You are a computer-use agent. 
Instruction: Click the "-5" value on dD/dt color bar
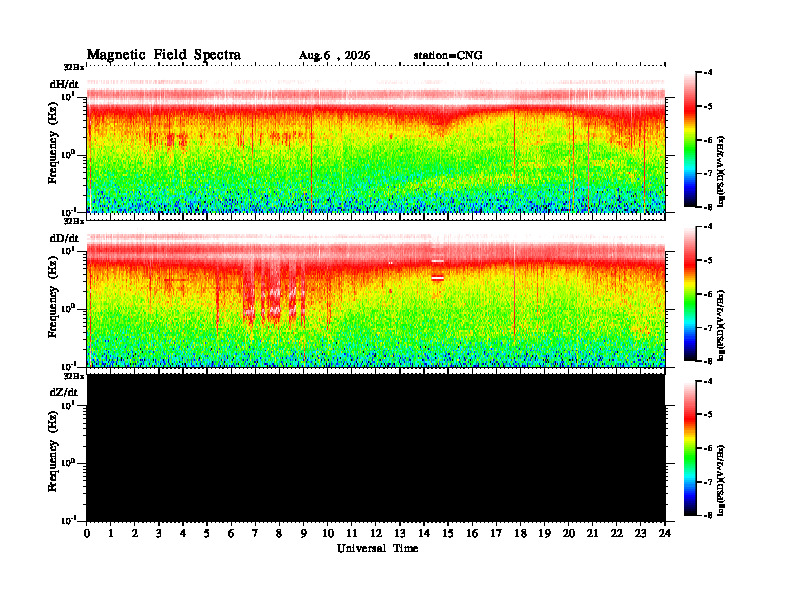(708, 261)
